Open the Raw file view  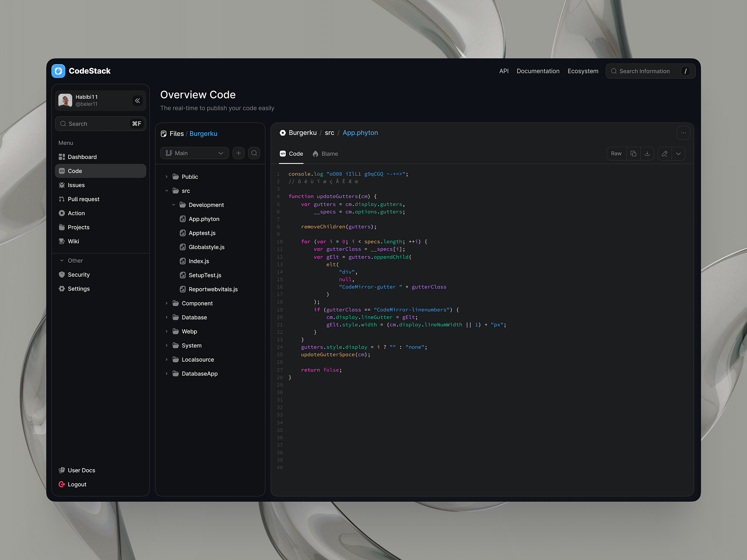[616, 153]
